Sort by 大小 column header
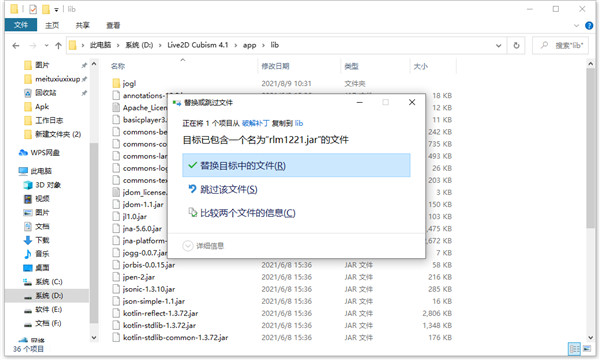Viewport: 600px width, 360px height. [x=421, y=66]
